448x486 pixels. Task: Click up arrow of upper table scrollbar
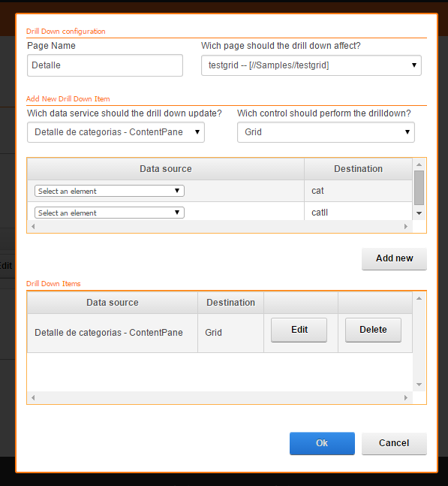point(419,165)
